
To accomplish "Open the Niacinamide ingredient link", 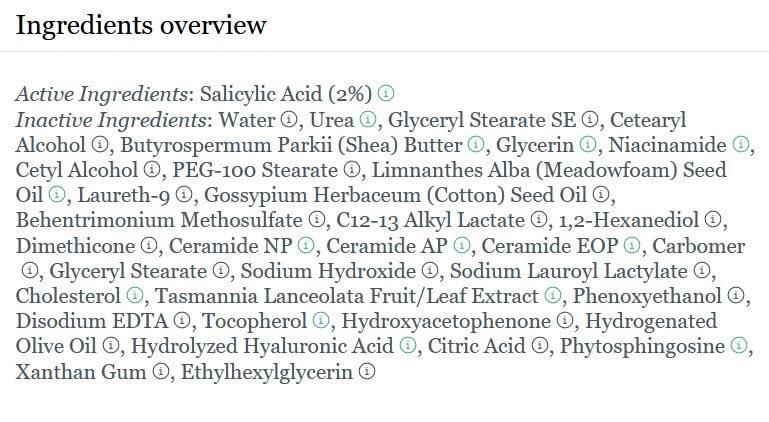I will click(667, 145).
